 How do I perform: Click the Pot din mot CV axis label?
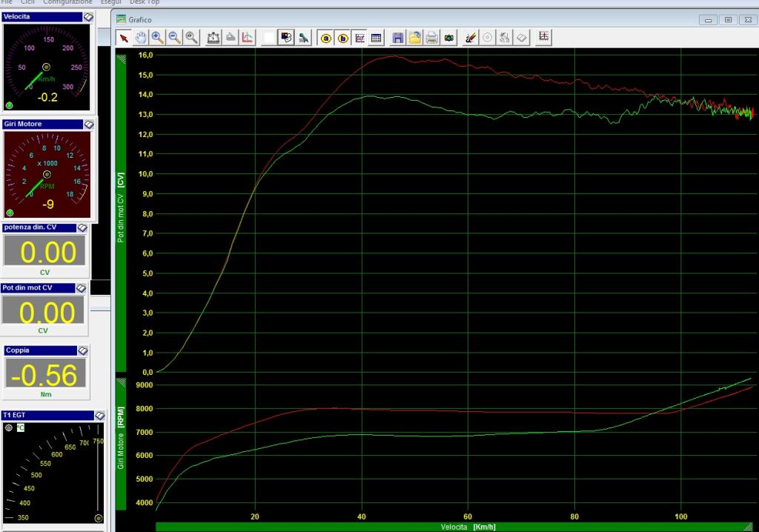(x=121, y=208)
